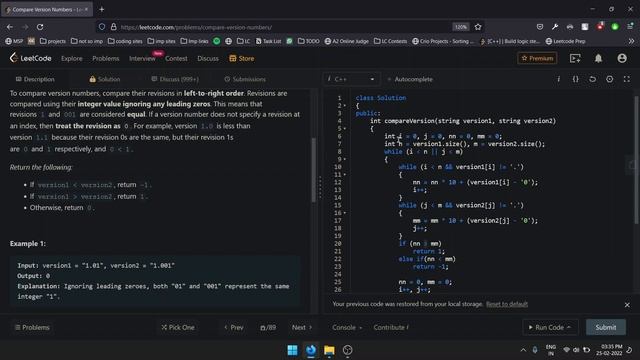Format code with braces icon
The height and width of the screenshot is (360, 640).
click(576, 79)
